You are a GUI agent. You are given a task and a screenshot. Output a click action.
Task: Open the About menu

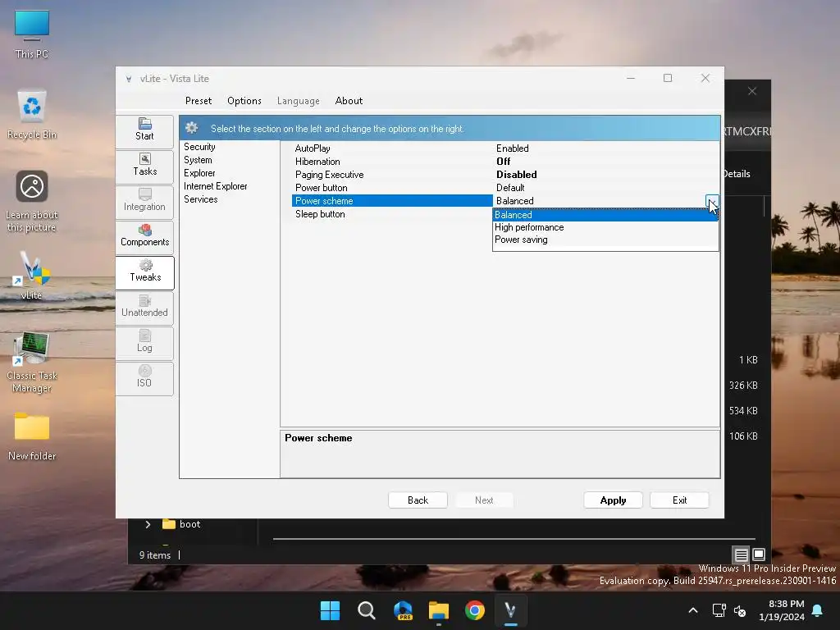(349, 101)
